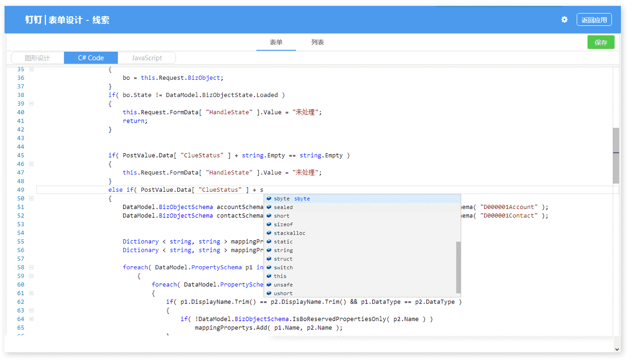Click the cube icon beside switch
The height and width of the screenshot is (364, 634).
[x=269, y=267]
